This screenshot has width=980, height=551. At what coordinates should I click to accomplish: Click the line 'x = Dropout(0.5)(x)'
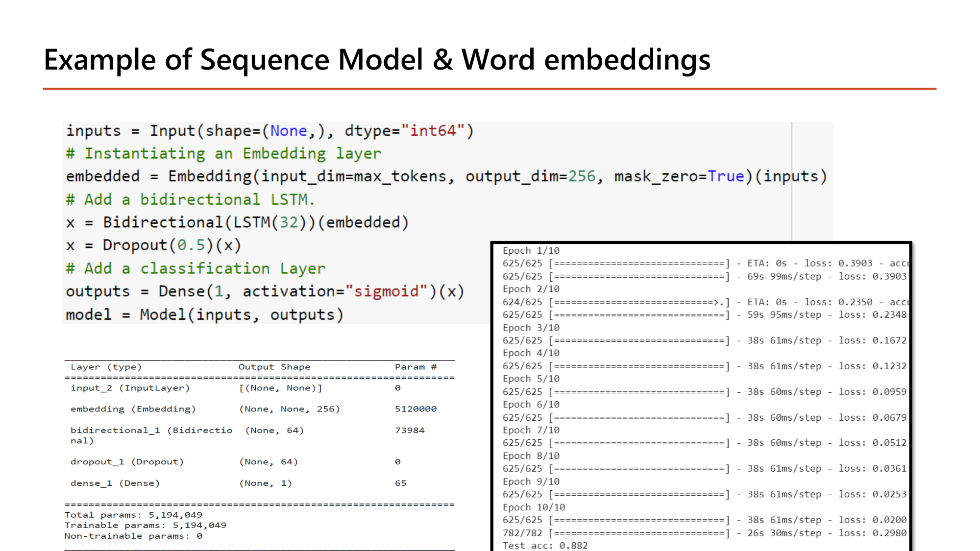coord(153,245)
